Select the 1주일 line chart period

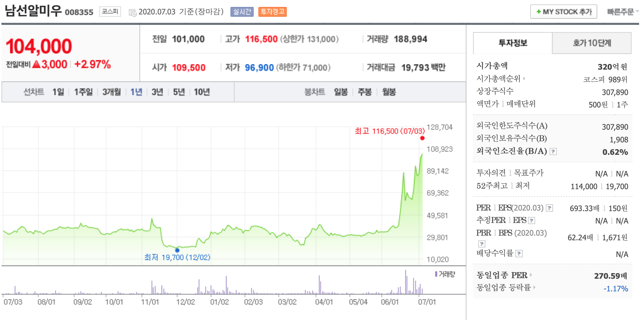[x=83, y=92]
